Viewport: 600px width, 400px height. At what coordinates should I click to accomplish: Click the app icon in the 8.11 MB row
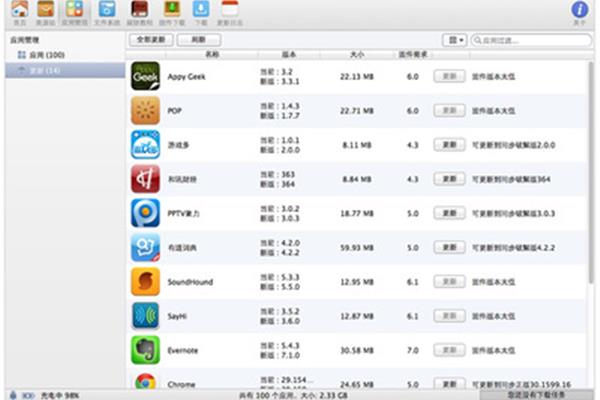145,145
